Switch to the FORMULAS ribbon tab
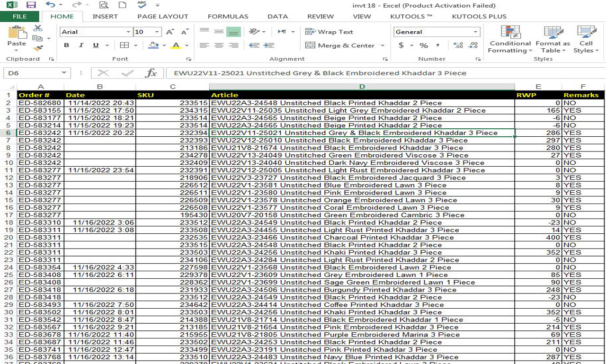Image resolution: width=606 pixels, height=364 pixels. [228, 16]
